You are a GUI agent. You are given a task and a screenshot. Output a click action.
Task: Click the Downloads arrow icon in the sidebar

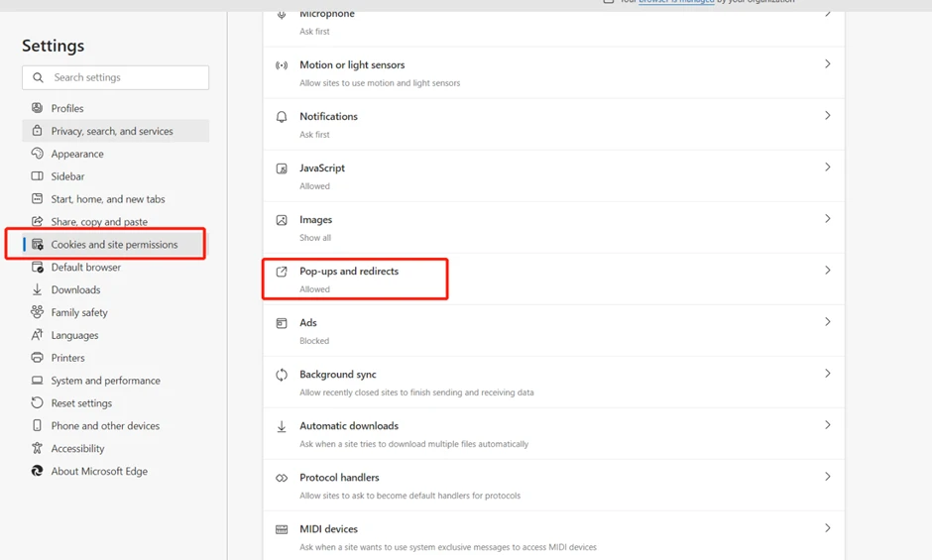click(37, 289)
